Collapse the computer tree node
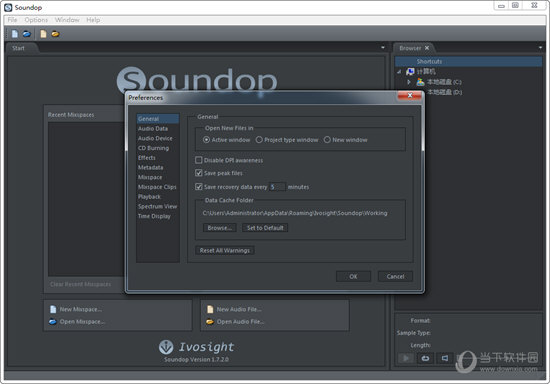The image size is (550, 384). [x=399, y=72]
